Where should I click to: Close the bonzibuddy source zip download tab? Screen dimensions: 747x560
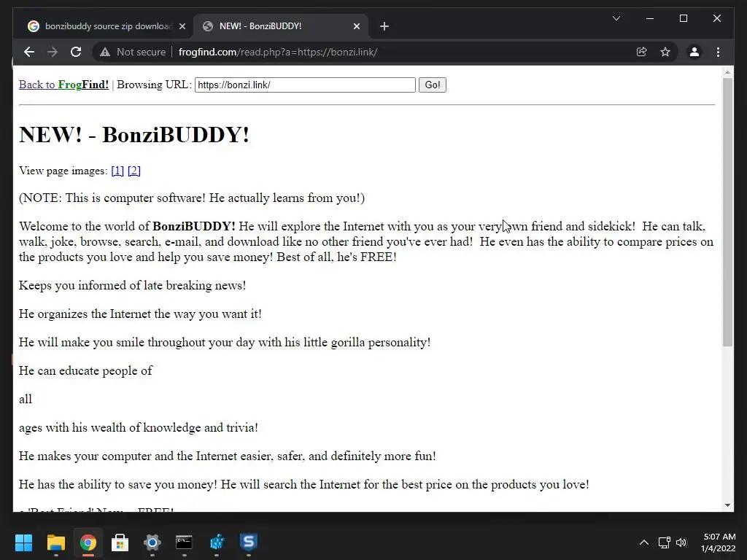click(x=182, y=26)
